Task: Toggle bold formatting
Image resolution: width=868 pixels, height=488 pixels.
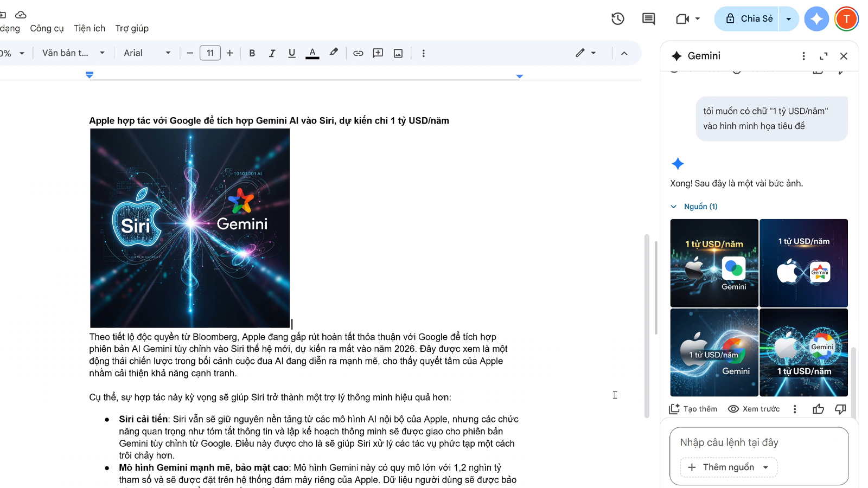Action: pos(252,53)
